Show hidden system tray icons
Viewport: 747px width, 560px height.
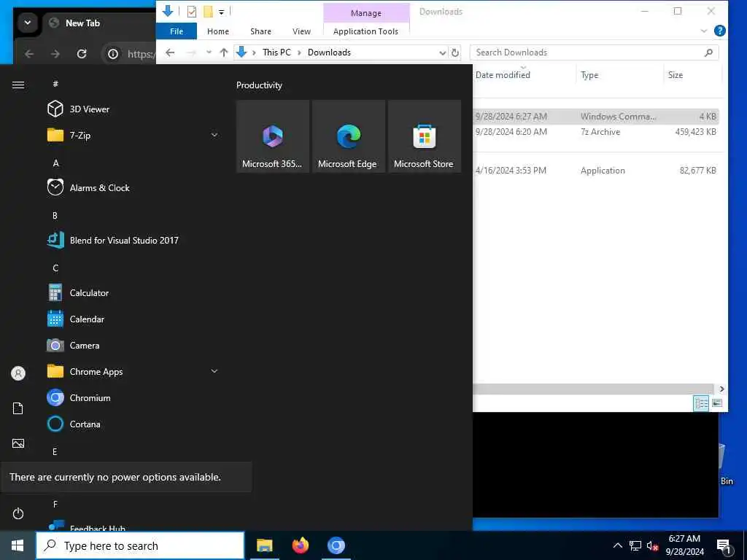(617, 545)
